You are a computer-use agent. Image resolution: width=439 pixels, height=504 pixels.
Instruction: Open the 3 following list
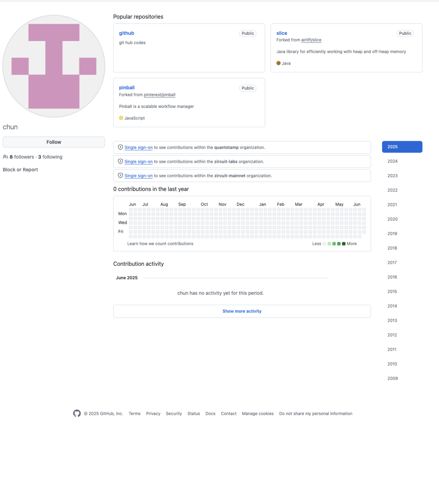point(50,157)
